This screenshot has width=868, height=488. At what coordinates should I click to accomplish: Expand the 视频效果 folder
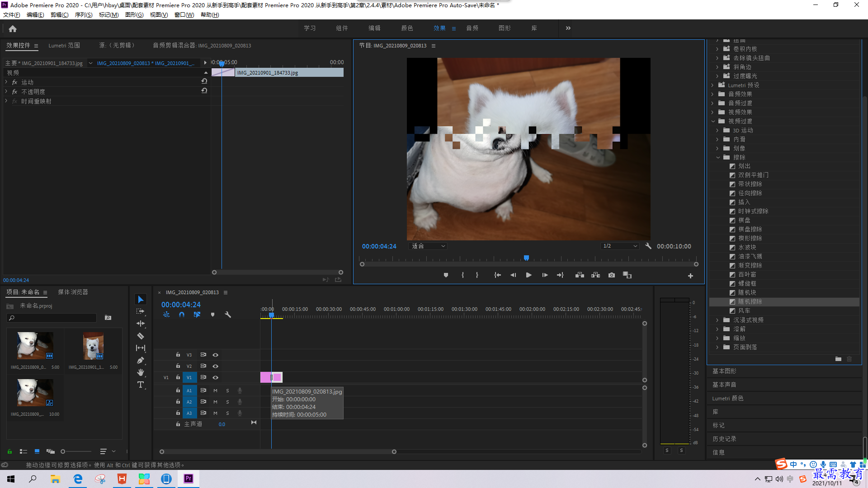pyautogui.click(x=712, y=112)
